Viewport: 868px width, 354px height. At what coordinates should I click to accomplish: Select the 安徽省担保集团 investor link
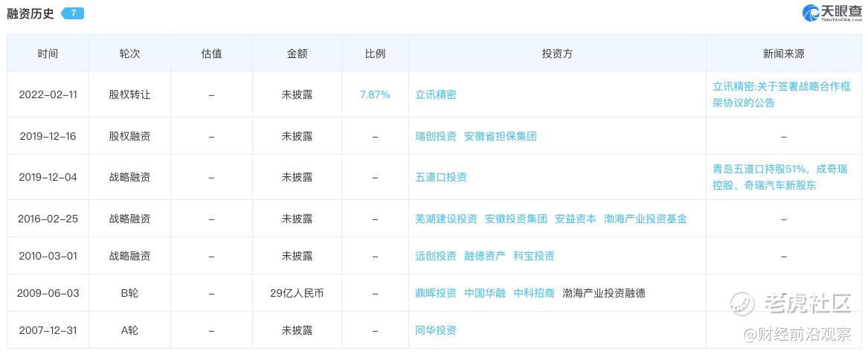pos(500,136)
